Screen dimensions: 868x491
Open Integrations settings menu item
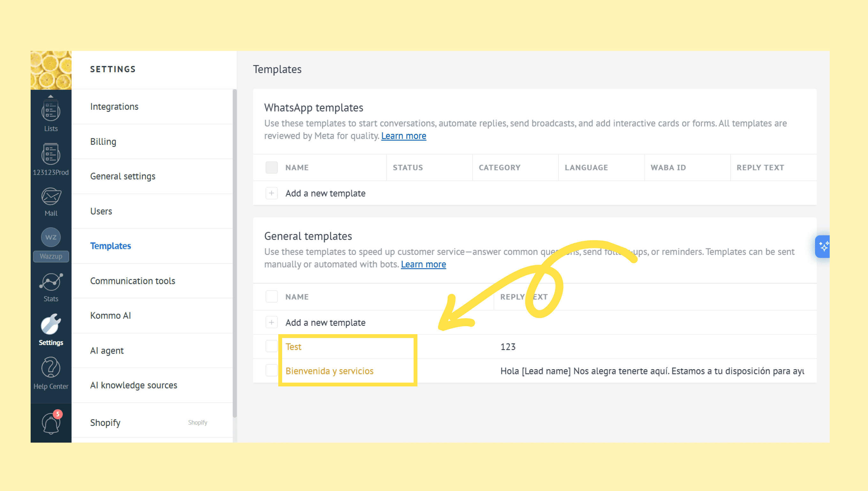click(114, 106)
